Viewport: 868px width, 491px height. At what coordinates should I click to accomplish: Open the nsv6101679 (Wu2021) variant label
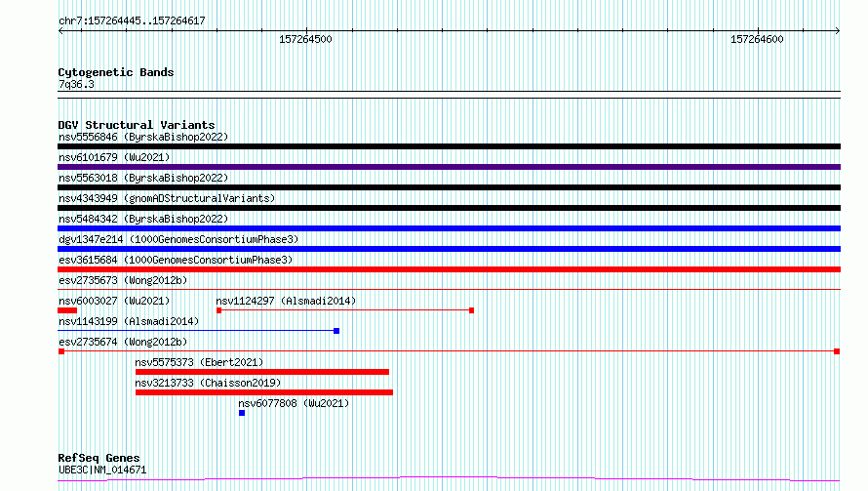(x=114, y=157)
